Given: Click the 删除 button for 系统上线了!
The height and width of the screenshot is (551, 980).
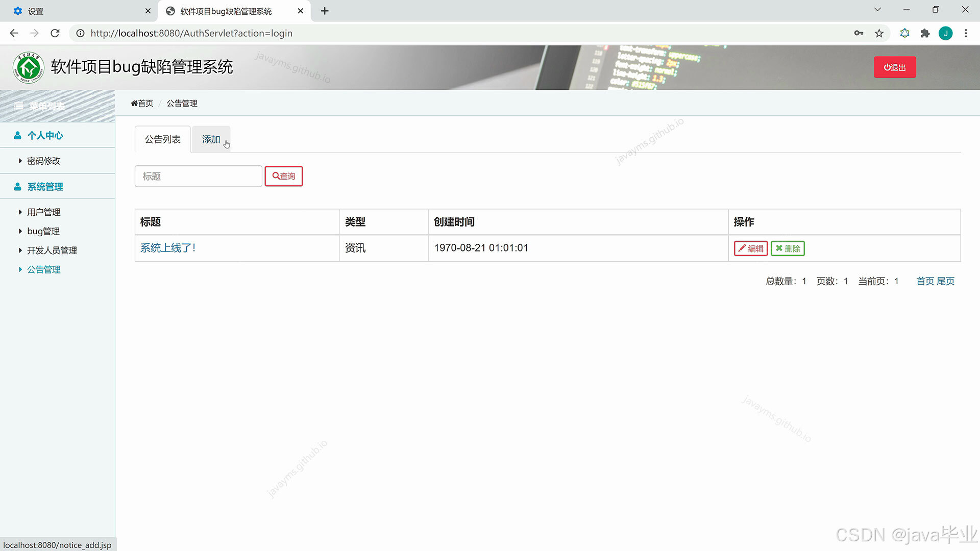Looking at the screenshot, I should [788, 248].
